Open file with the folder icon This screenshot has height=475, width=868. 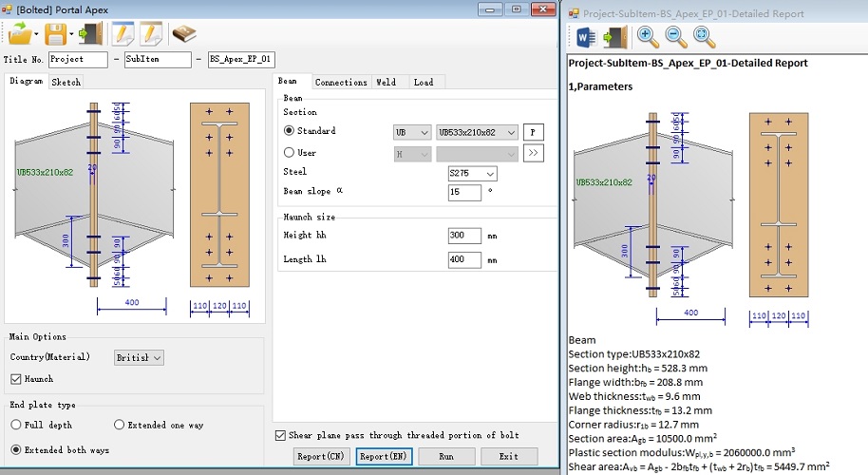20,34
